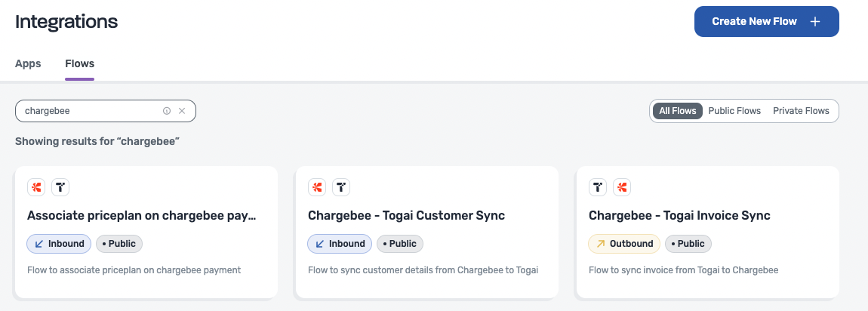Clear the chargebee search text
868x311 pixels.
click(182, 111)
